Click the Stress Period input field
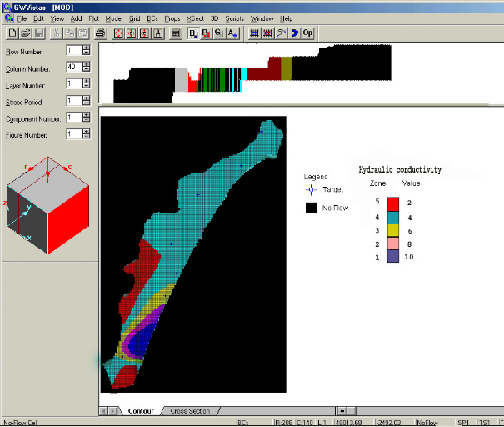The width and height of the screenshot is (504, 427). 72,101
